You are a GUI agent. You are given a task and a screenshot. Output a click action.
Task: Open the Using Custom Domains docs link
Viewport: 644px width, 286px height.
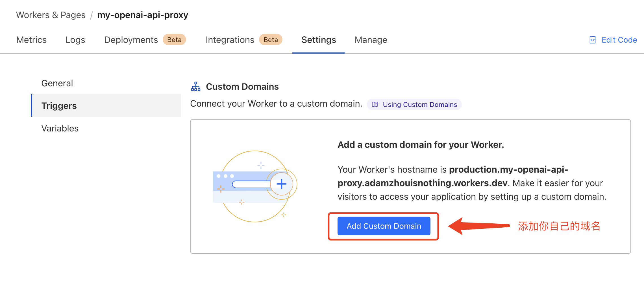[414, 104]
